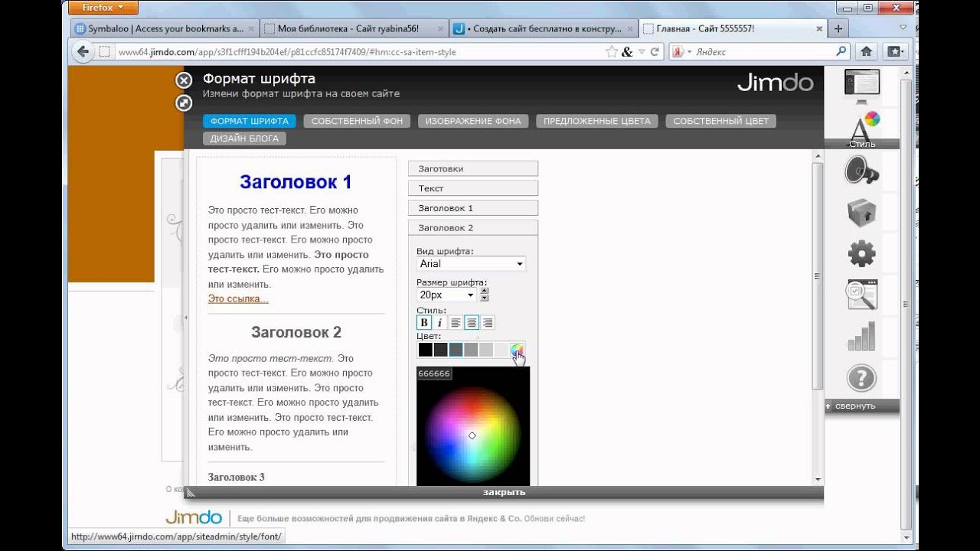Image resolution: width=980 pixels, height=551 pixels.
Task: Open the Стиль style icon in sidebar
Action: pyautogui.click(x=862, y=129)
